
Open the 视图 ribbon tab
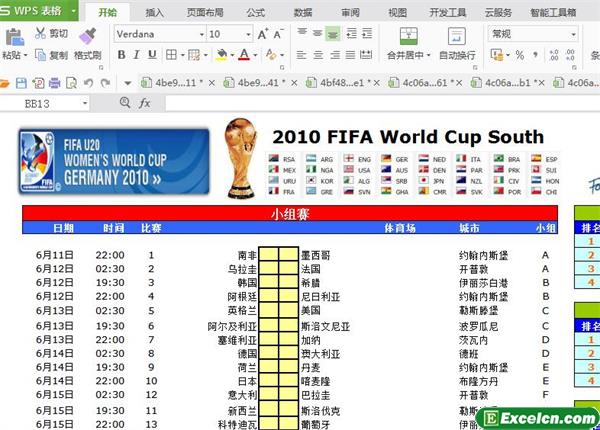(x=398, y=13)
